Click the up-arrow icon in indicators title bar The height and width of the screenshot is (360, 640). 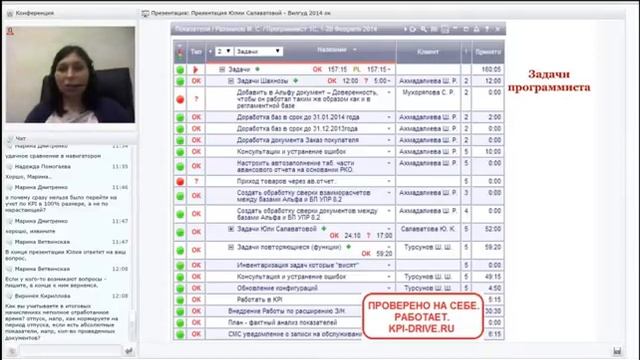tap(476, 29)
